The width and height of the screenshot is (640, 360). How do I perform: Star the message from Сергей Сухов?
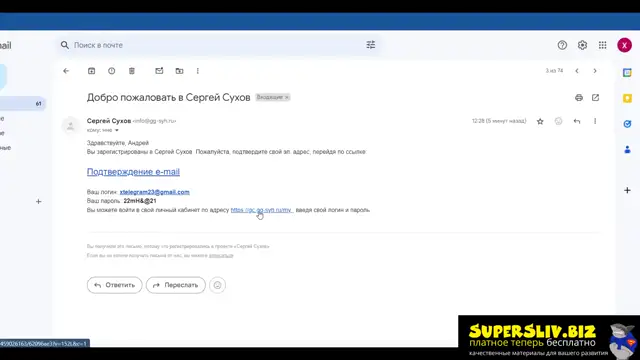[540, 121]
